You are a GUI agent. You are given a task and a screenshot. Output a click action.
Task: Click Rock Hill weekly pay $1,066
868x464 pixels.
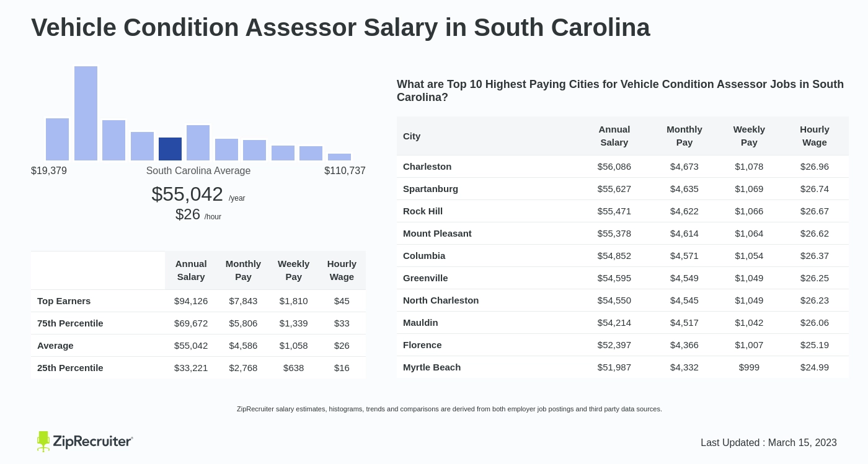[749, 211]
